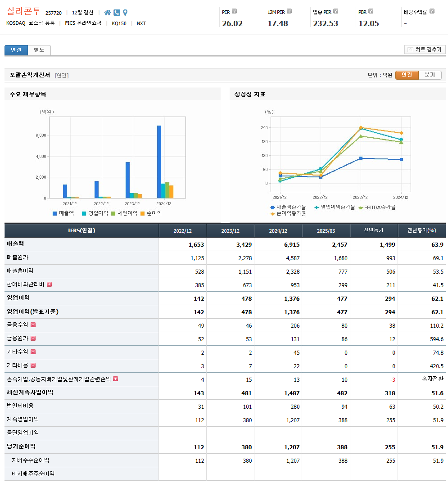448x487 pixels.
Task: Click the 2023/12 column header
Action: 231,231
